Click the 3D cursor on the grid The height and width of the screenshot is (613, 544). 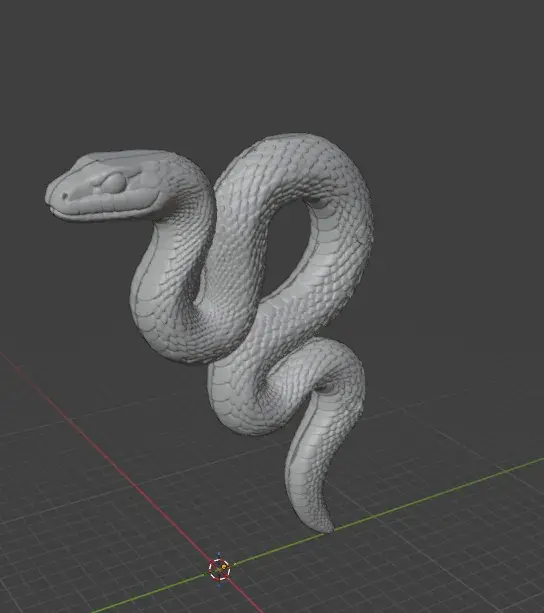point(219,569)
